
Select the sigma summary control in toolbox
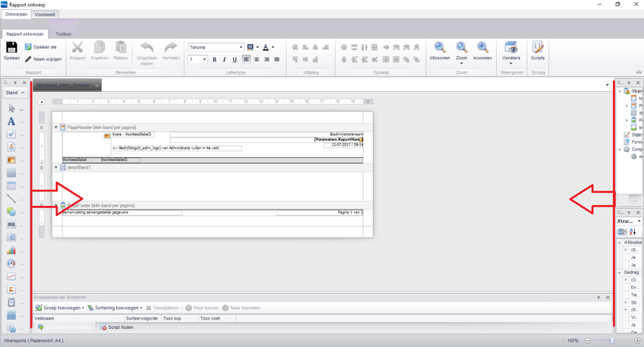(11, 289)
